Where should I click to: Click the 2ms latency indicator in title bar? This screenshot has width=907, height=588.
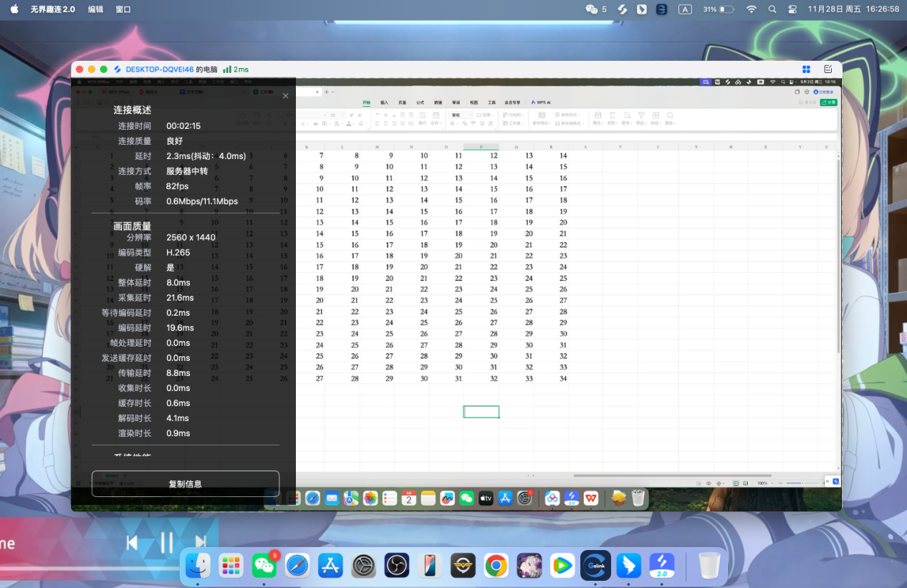point(236,69)
